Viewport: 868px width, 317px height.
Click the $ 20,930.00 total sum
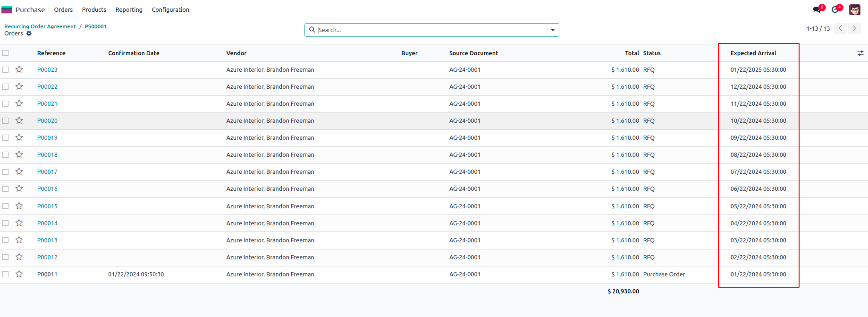click(623, 291)
